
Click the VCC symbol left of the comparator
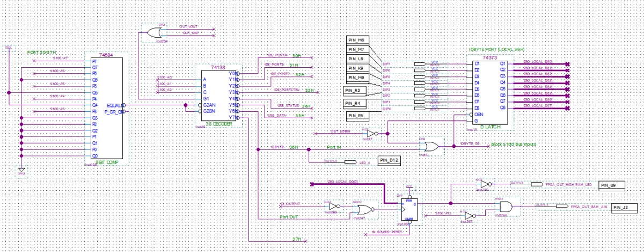pos(8,48)
